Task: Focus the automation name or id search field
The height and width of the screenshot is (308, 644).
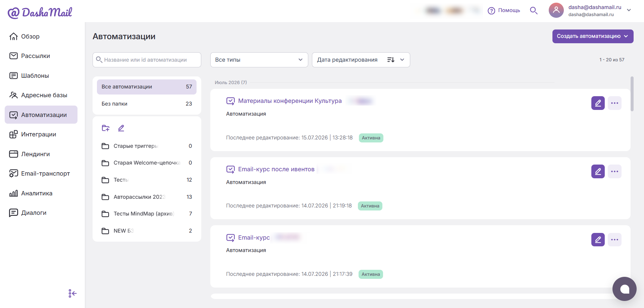Action: point(147,60)
